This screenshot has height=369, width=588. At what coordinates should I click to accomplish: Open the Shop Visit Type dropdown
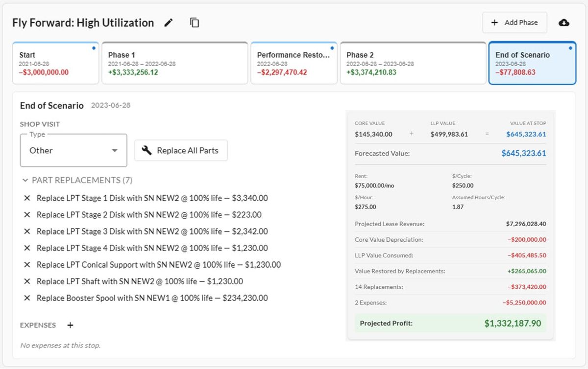click(x=73, y=150)
